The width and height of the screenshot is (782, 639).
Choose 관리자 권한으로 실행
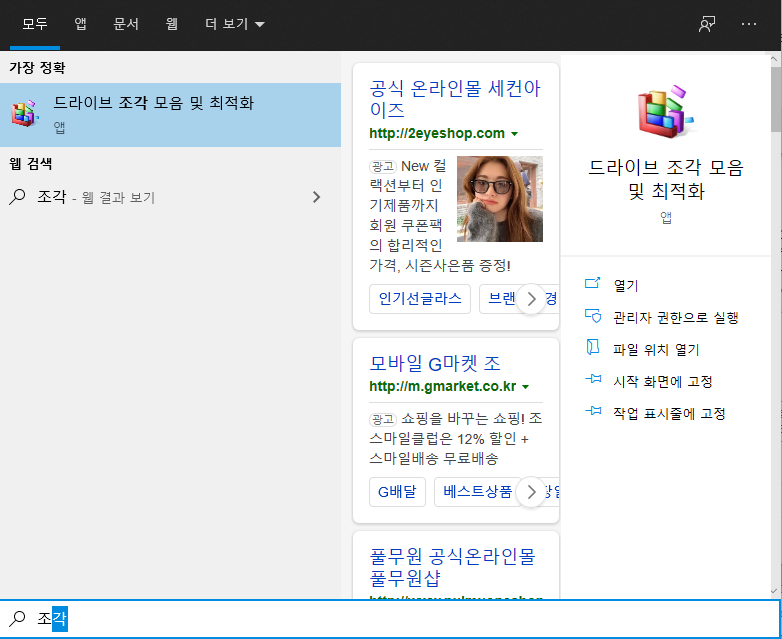[676, 317]
